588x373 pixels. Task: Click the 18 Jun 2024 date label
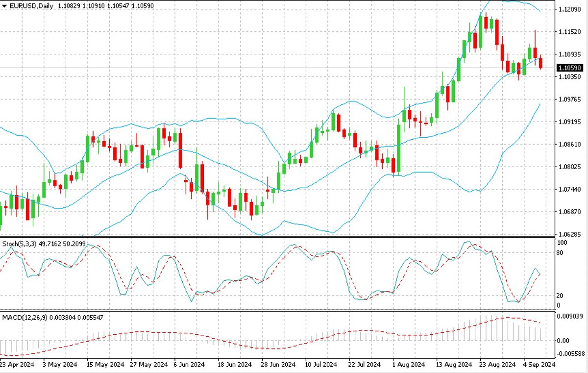234,365
